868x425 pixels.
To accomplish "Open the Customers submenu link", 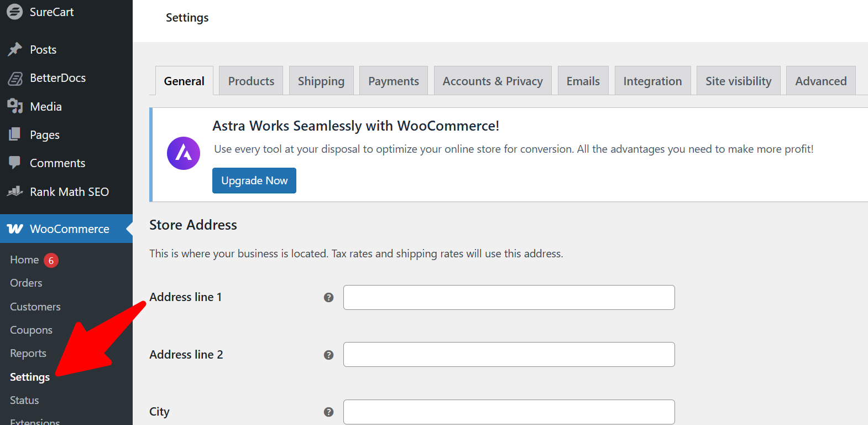I will pos(35,307).
